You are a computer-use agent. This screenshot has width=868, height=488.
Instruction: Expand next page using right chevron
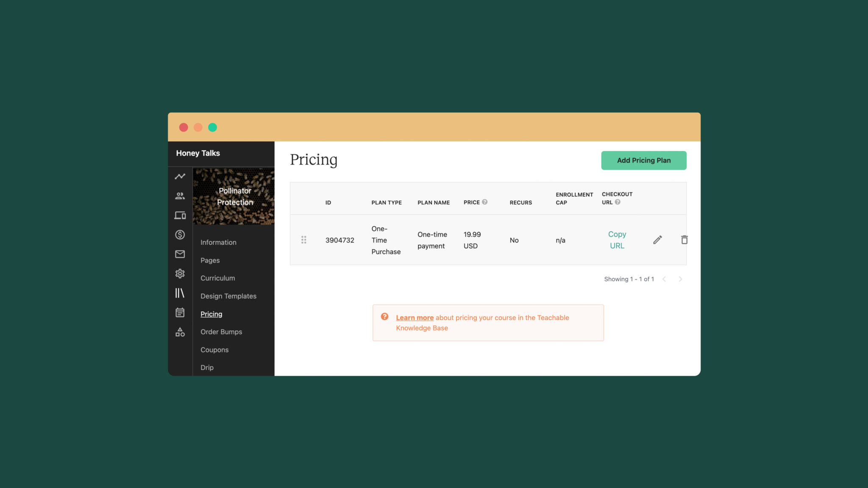click(680, 279)
